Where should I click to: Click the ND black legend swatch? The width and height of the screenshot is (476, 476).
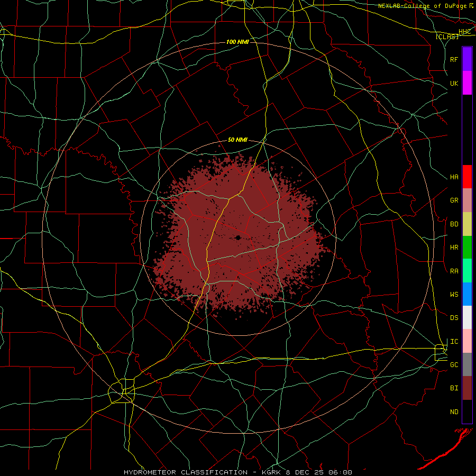pyautogui.click(x=467, y=411)
